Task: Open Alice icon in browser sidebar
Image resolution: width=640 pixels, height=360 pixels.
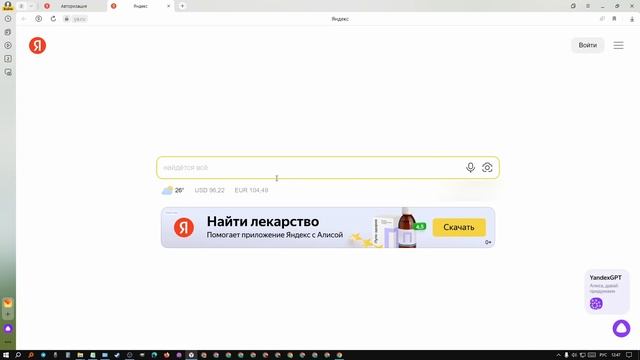Action: coord(8,328)
